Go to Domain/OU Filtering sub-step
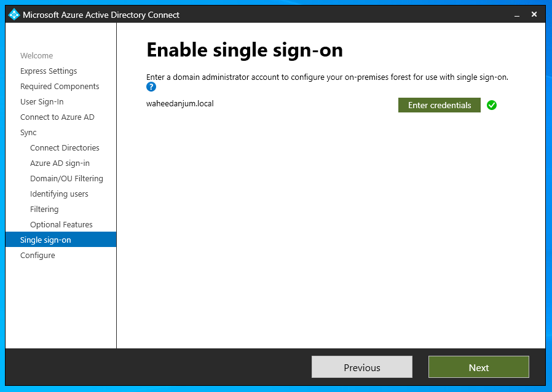The width and height of the screenshot is (552, 392). click(x=66, y=179)
